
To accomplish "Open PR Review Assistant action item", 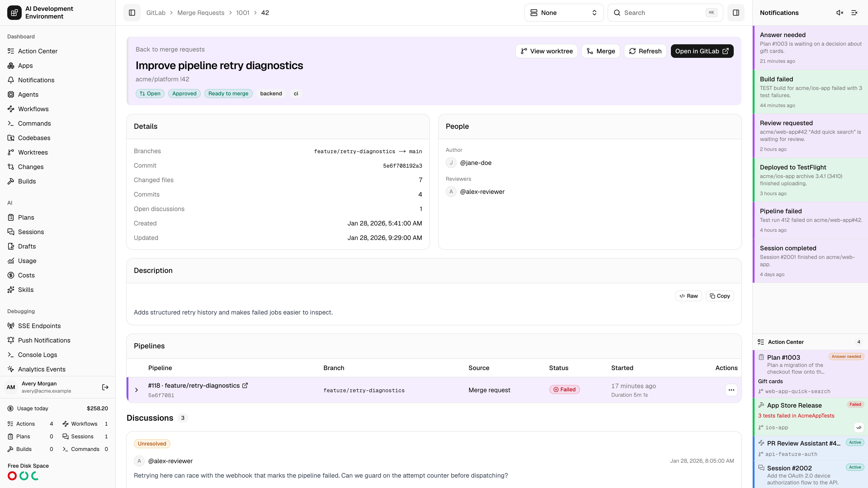I will (810, 448).
